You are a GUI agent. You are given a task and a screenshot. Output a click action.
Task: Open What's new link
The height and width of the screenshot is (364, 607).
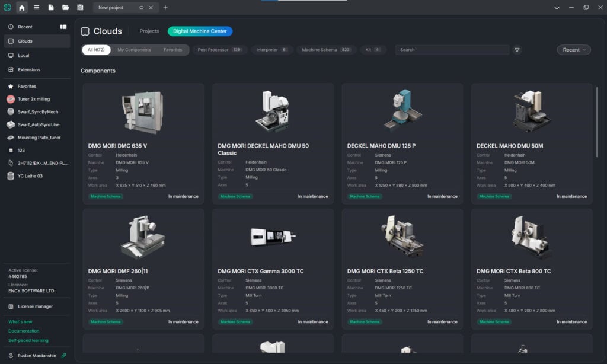20,322
